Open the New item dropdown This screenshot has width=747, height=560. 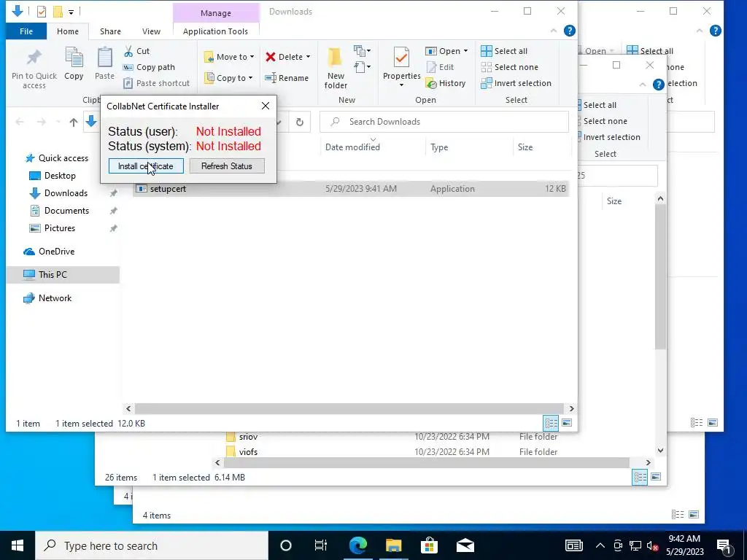pos(363,50)
